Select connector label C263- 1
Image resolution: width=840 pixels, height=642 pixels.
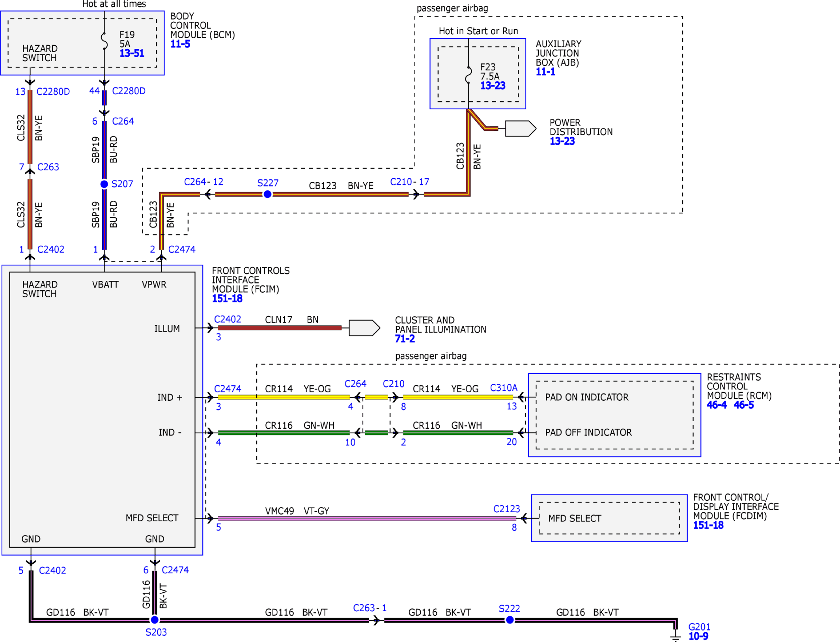(370, 608)
